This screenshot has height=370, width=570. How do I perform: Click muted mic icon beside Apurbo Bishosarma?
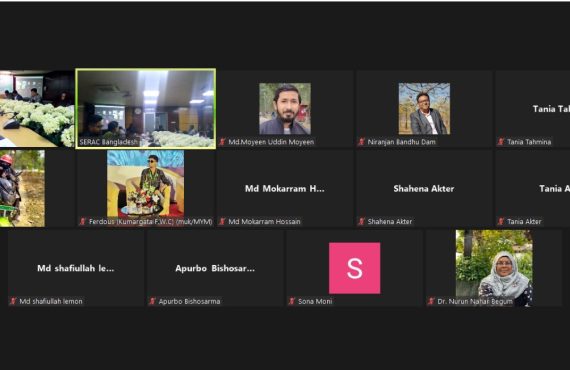coord(152,301)
